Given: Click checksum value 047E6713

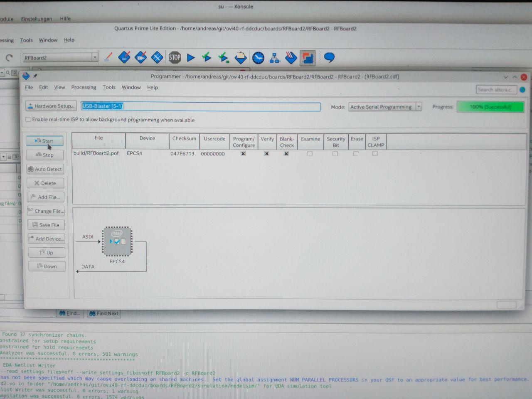Looking at the screenshot, I should click(182, 154).
